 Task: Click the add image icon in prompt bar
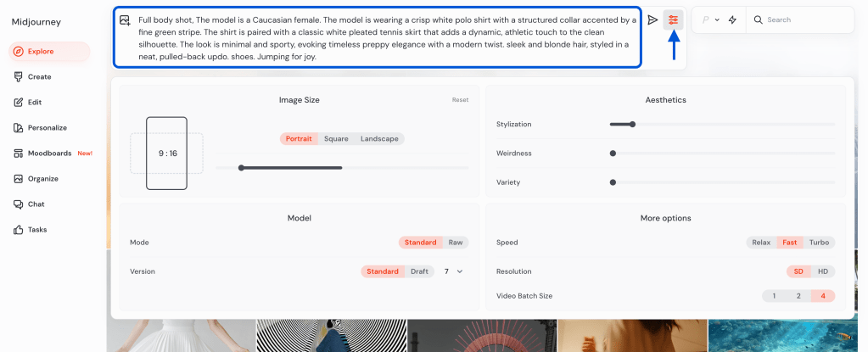(125, 20)
